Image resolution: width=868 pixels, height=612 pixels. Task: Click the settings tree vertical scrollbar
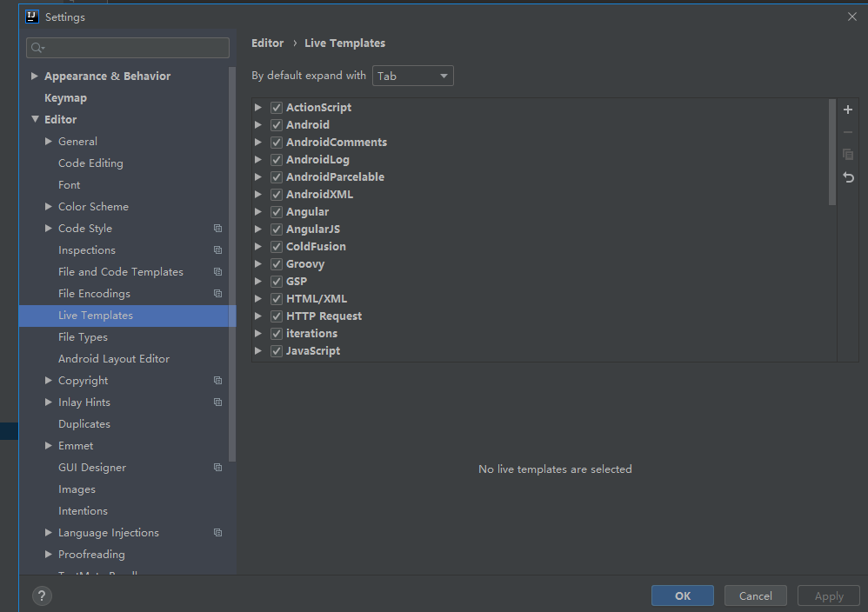232,264
